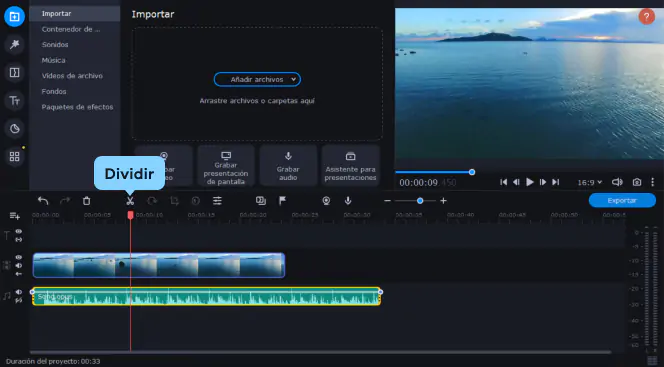Screen dimensions: 664x367
Task: Step forward one frame
Action: coord(543,182)
